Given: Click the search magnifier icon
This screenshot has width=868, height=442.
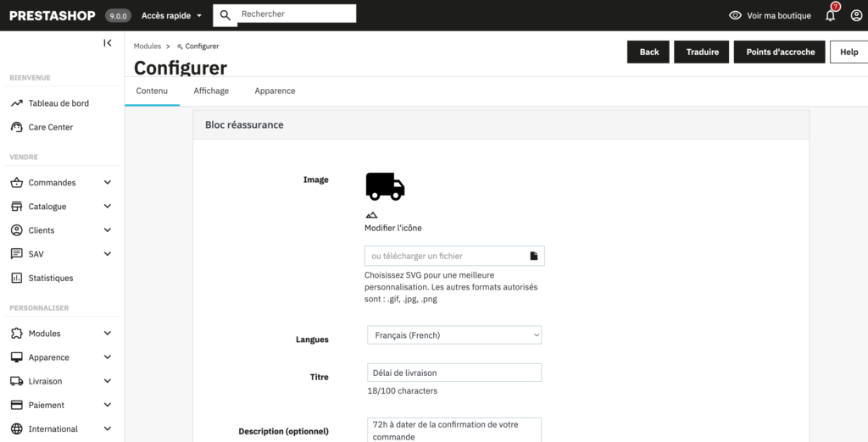Looking at the screenshot, I should [225, 14].
